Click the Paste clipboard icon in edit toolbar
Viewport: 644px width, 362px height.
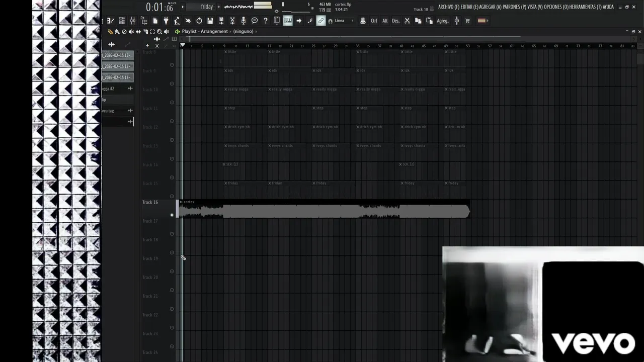(x=429, y=21)
